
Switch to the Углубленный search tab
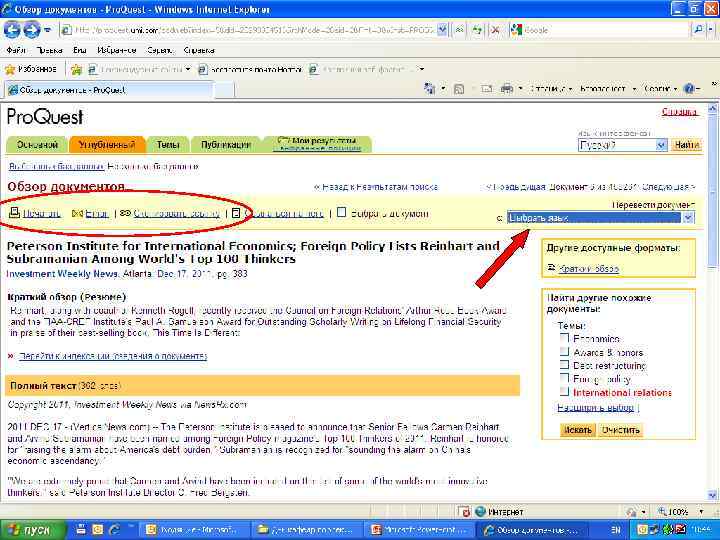tap(107, 145)
